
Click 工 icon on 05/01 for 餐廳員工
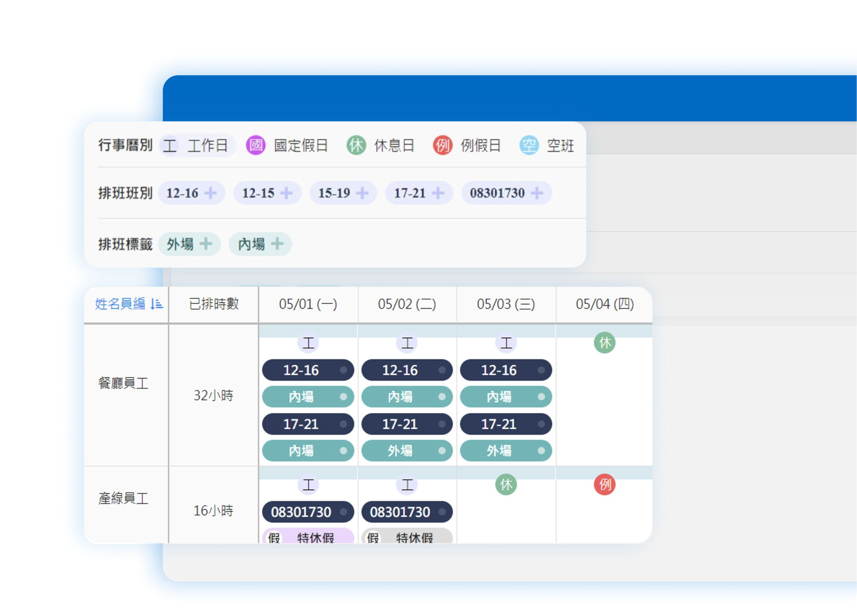pos(308,343)
